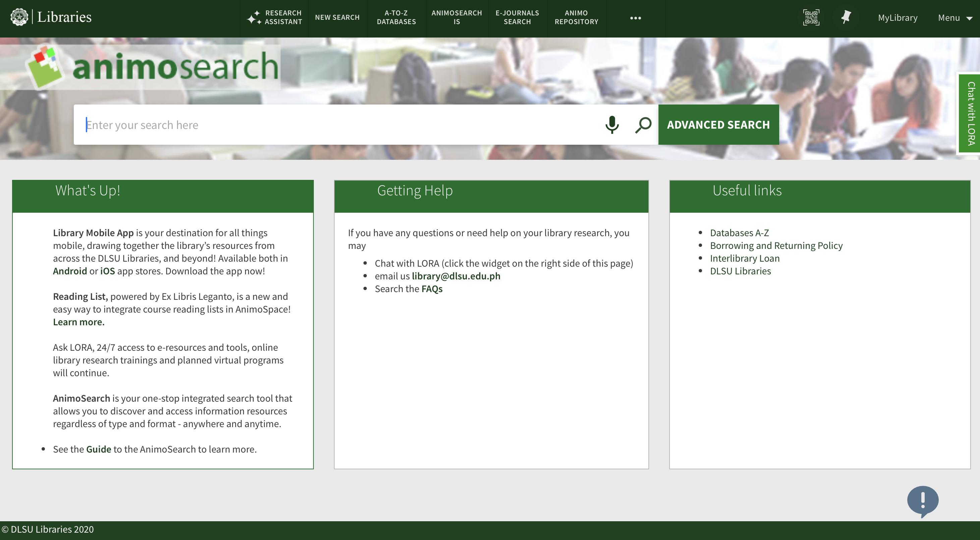Open Borrowing and Returning Policy link

pos(776,246)
